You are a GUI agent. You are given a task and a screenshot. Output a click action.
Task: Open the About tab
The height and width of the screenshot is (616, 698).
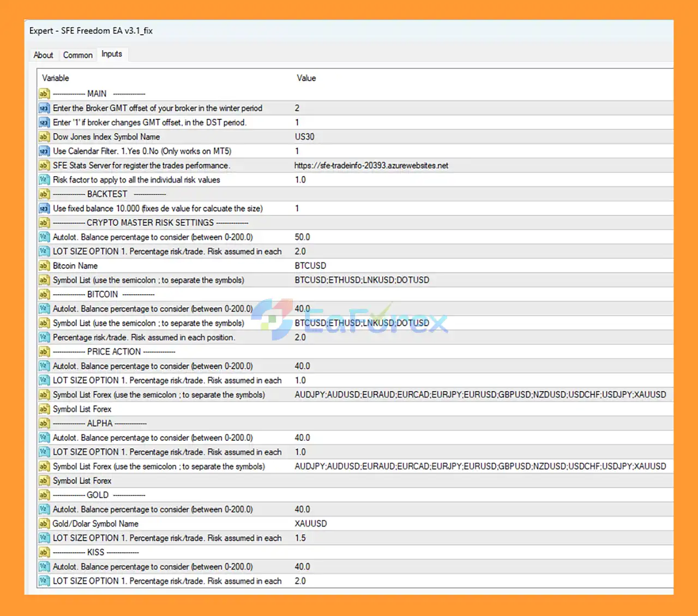coord(43,55)
